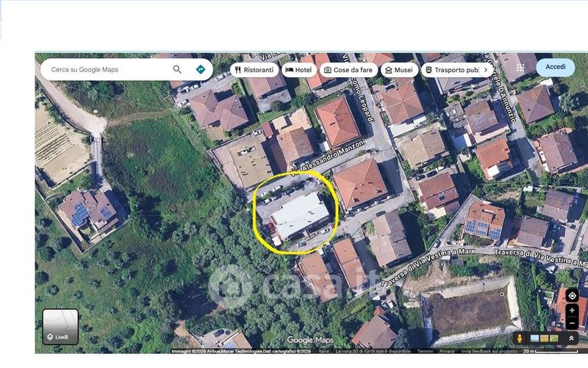Click the Accedi sign-in button
588x368 pixels.
click(556, 67)
